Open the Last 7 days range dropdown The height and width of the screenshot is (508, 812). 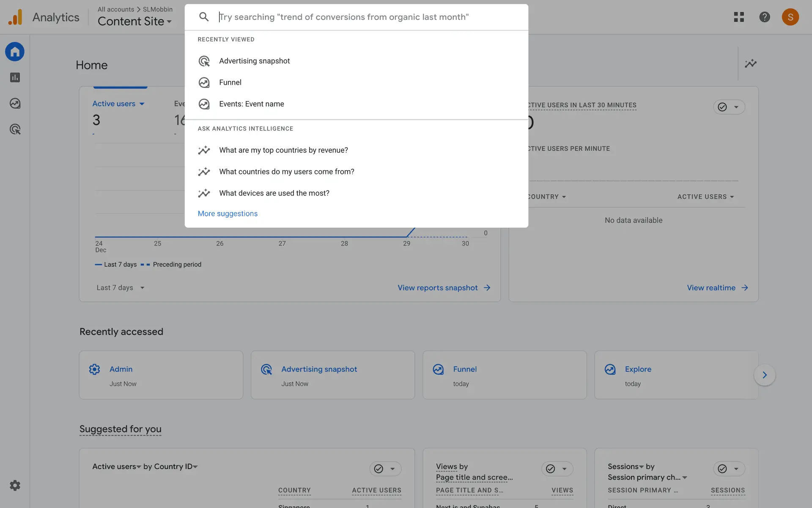[120, 287]
